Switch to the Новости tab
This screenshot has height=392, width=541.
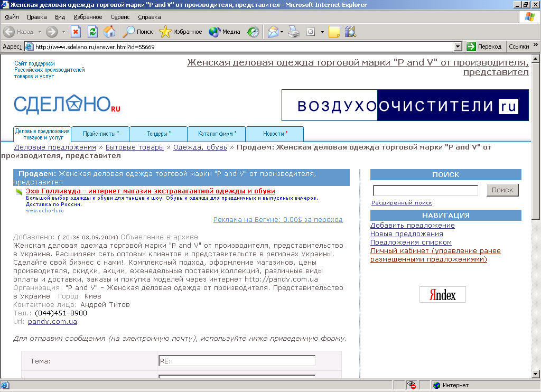pos(275,134)
